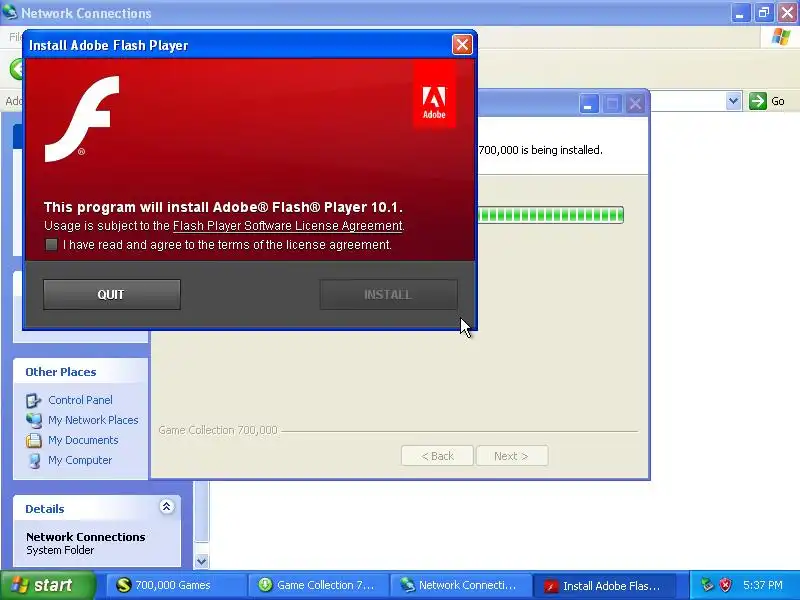Open the Flash Player Software License Agreement link
This screenshot has height=600, width=800.
[x=288, y=226]
